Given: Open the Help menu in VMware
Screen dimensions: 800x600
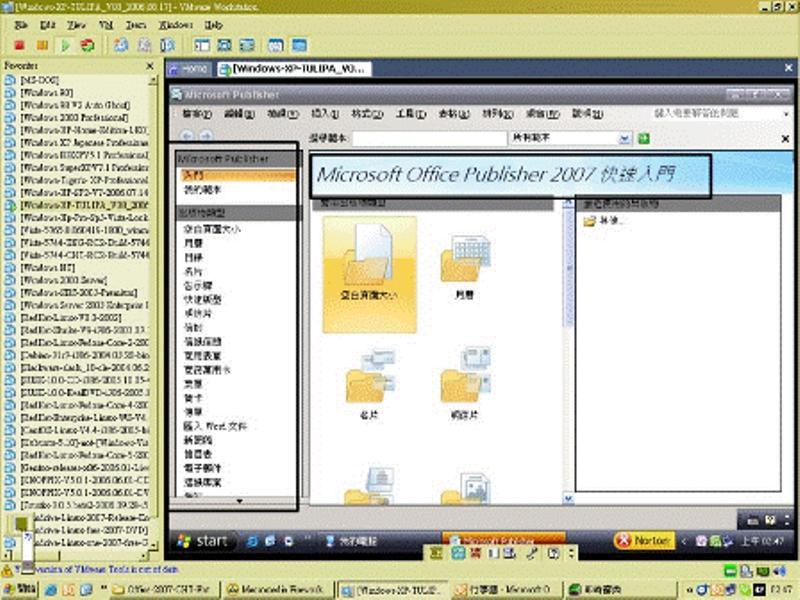Looking at the screenshot, I should [x=213, y=24].
